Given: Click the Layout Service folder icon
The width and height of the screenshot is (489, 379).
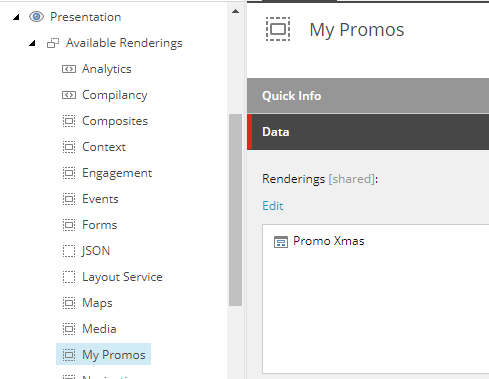Looking at the screenshot, I should click(69, 277).
